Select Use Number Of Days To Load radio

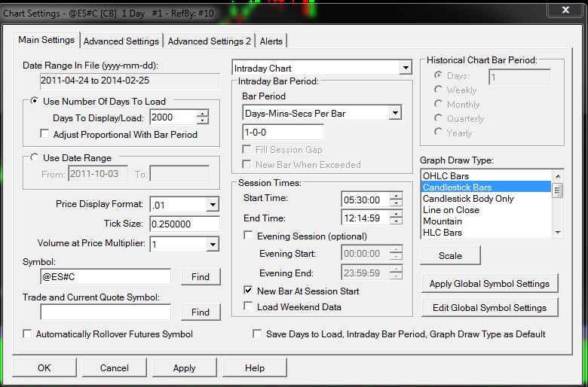click(x=35, y=101)
